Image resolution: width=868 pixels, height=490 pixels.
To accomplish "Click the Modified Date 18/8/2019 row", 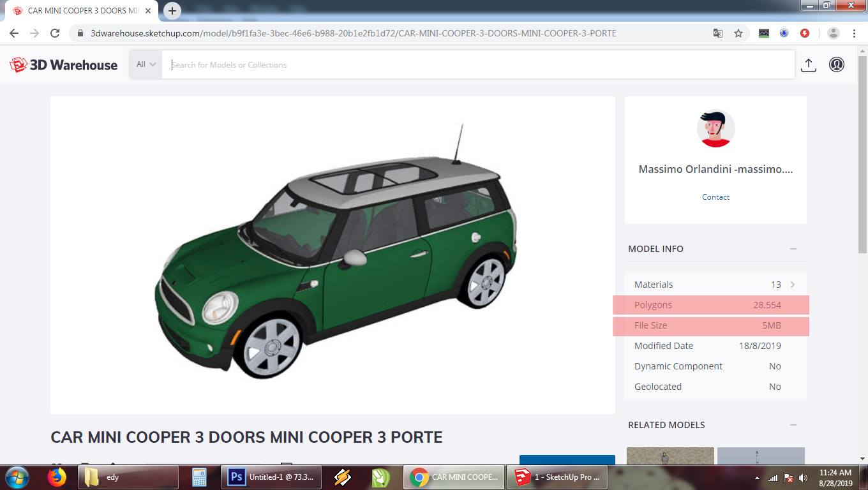I will point(715,346).
